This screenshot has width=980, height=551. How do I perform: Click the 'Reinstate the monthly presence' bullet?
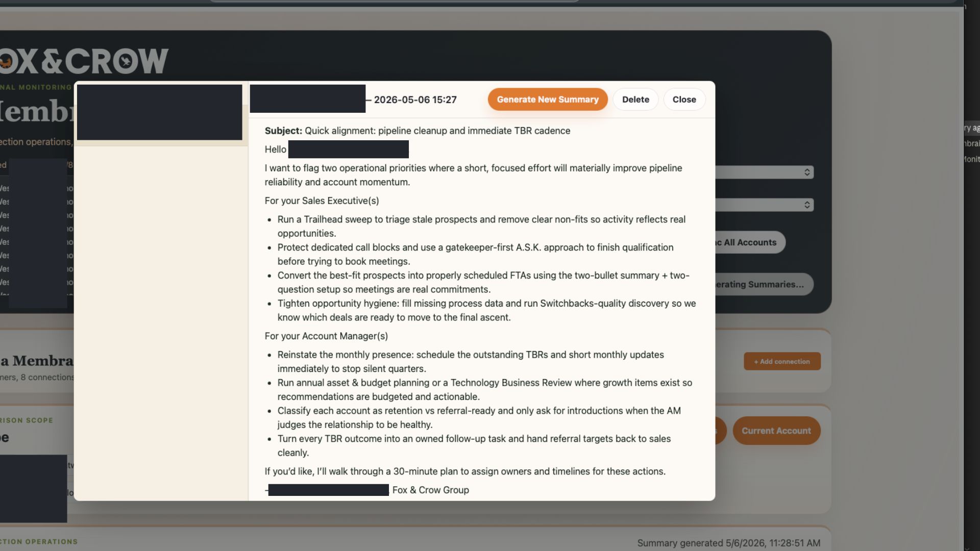[471, 361]
